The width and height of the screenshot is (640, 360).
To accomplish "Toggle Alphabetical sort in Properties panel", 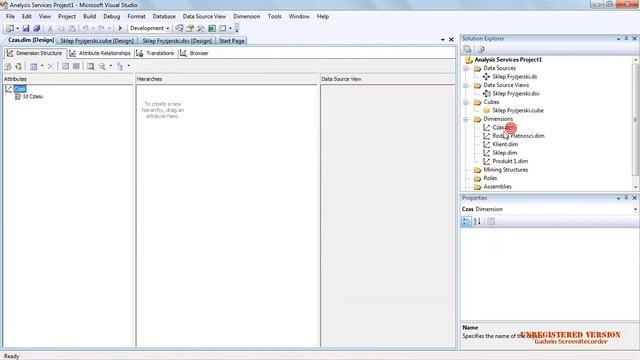I will click(477, 222).
